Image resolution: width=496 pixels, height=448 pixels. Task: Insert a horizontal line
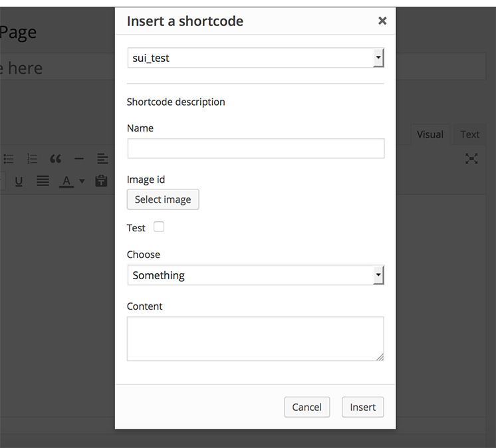click(79, 159)
